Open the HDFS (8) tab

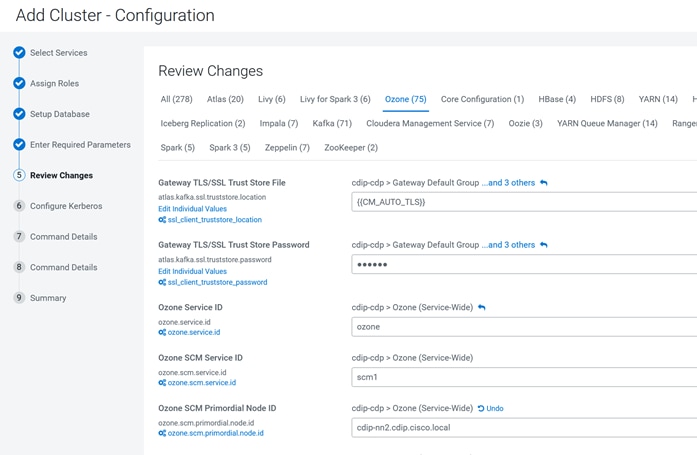click(607, 99)
